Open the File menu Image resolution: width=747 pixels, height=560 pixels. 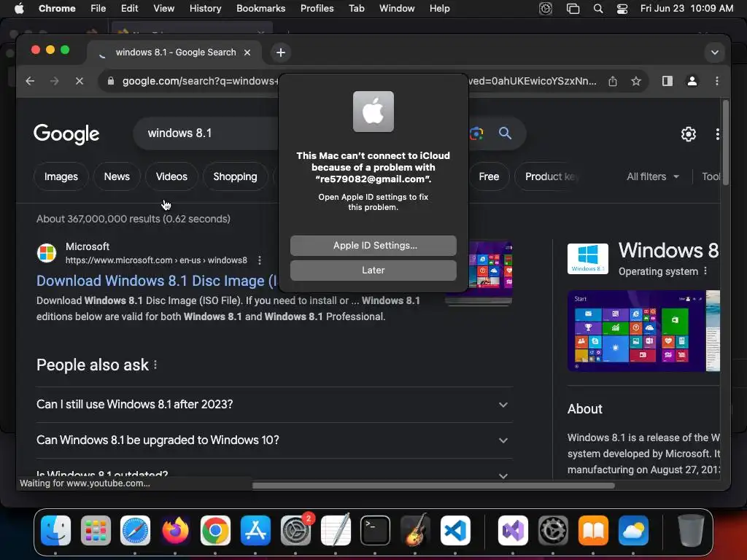pos(98,9)
